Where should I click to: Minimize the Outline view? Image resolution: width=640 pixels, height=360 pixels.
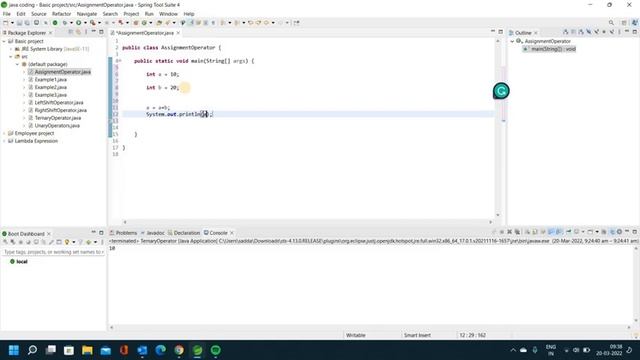coord(627,32)
